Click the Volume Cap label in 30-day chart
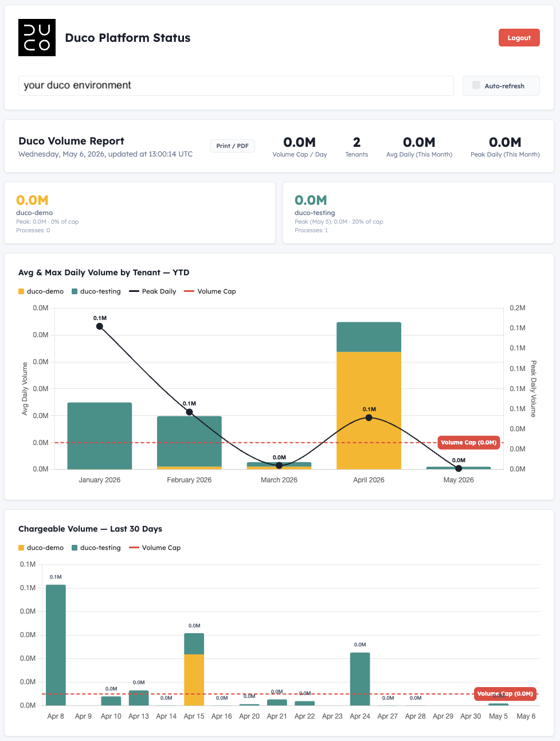This screenshot has width=560, height=741. [x=505, y=693]
